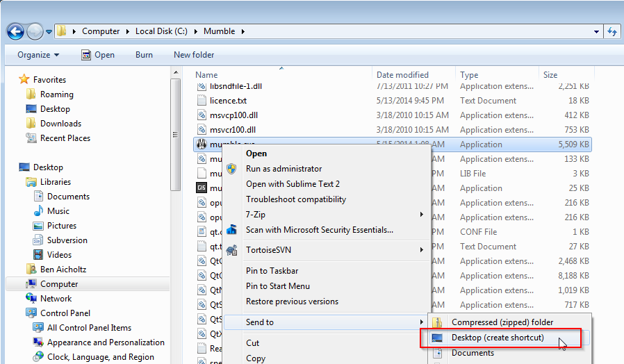Open the Organize menu
624x364 pixels.
38,55
